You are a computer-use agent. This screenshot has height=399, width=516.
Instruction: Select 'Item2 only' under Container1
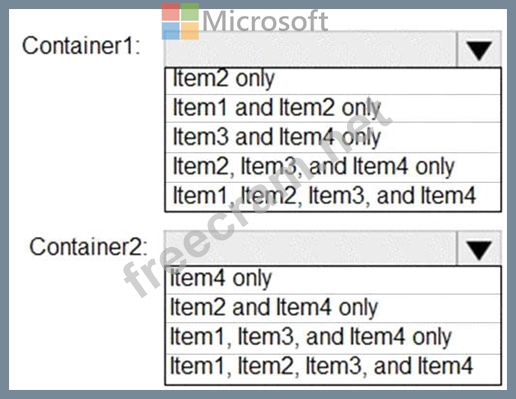(x=333, y=81)
